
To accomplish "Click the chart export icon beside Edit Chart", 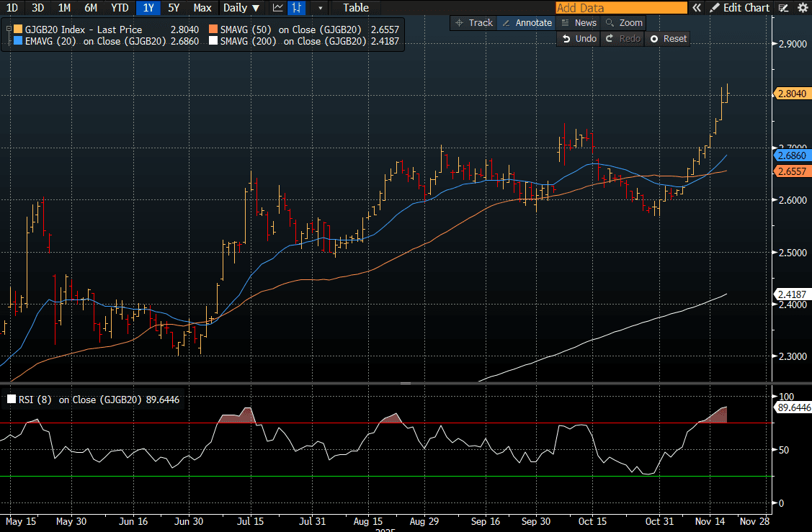I will [784, 8].
